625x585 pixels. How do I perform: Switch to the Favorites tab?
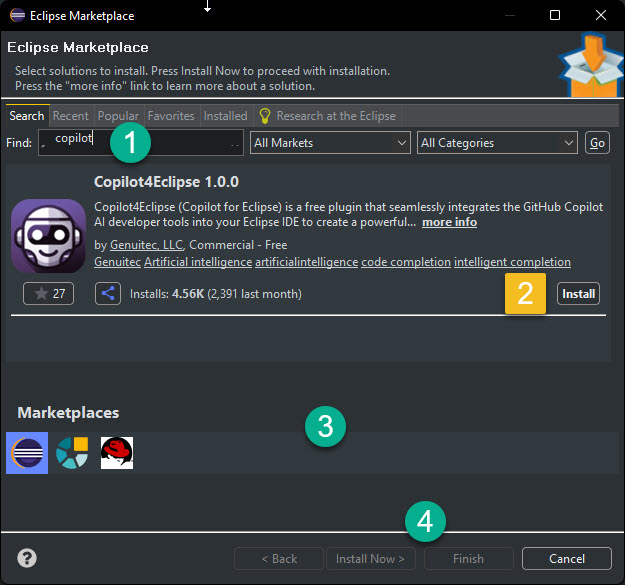pos(171,116)
